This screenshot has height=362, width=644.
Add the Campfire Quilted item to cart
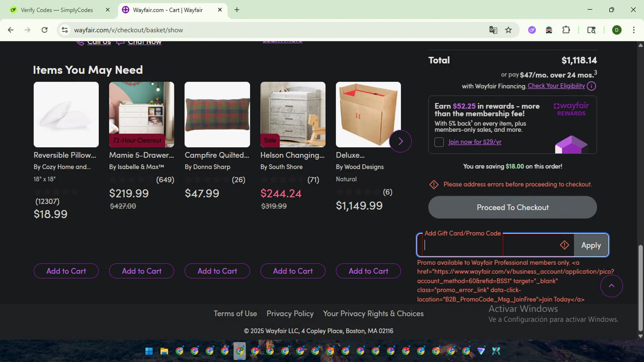coord(217,271)
